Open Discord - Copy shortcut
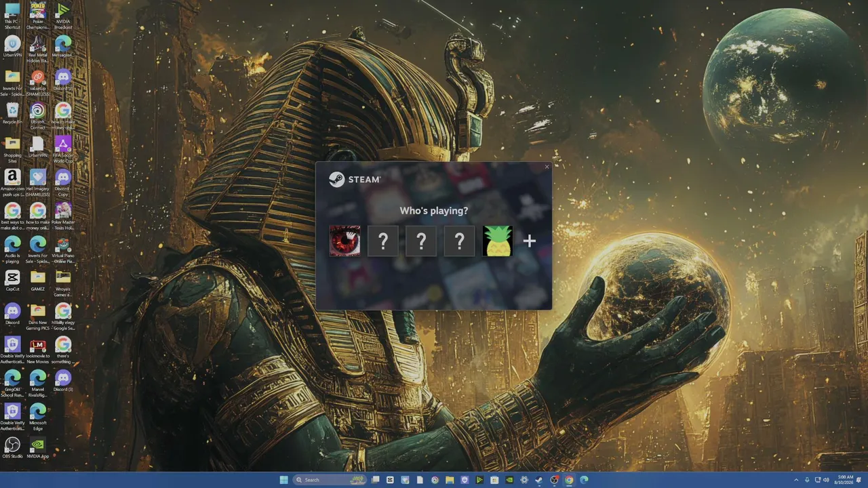This screenshot has height=488, width=868. (63, 183)
